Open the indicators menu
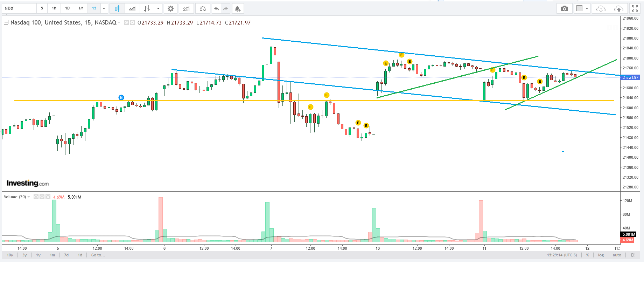644x283 pixels. 187,8
